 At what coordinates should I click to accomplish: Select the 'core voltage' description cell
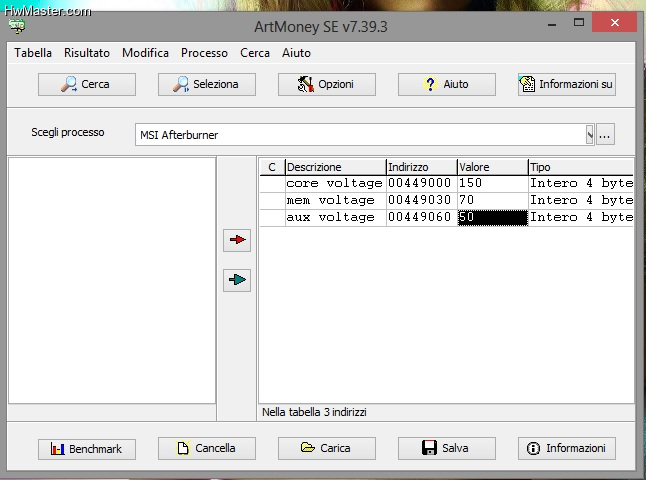click(335, 183)
